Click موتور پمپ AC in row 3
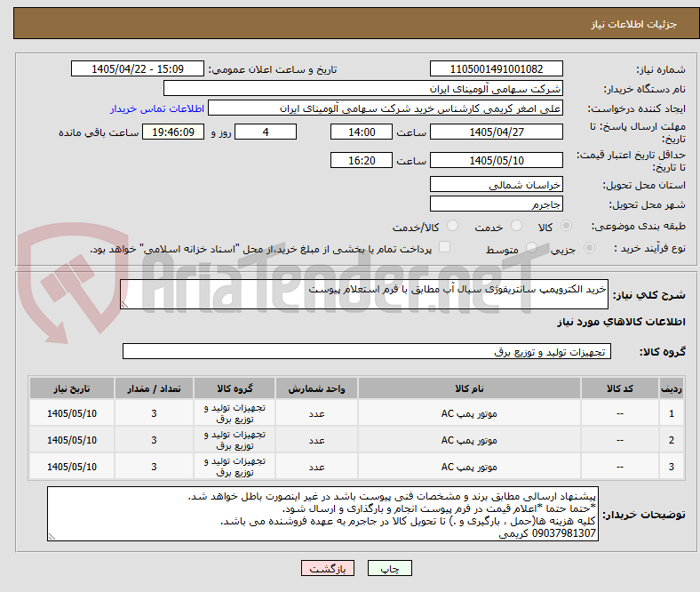The width and height of the screenshot is (700, 592). pos(469,467)
